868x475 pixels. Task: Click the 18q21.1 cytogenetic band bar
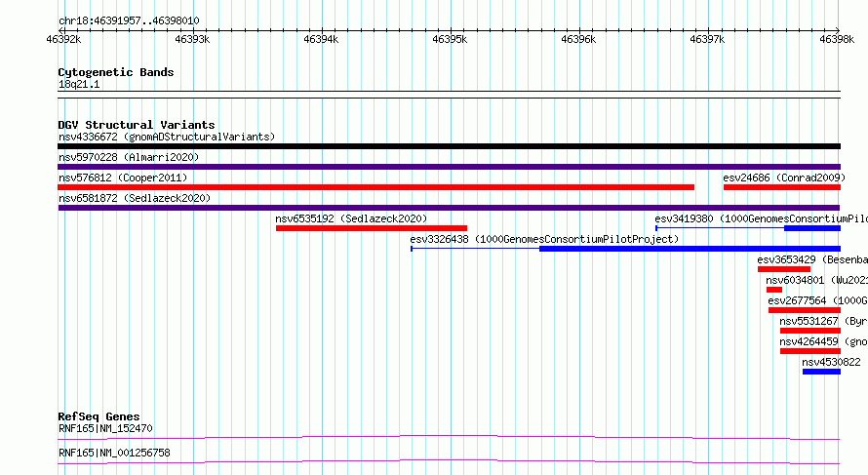point(449,95)
